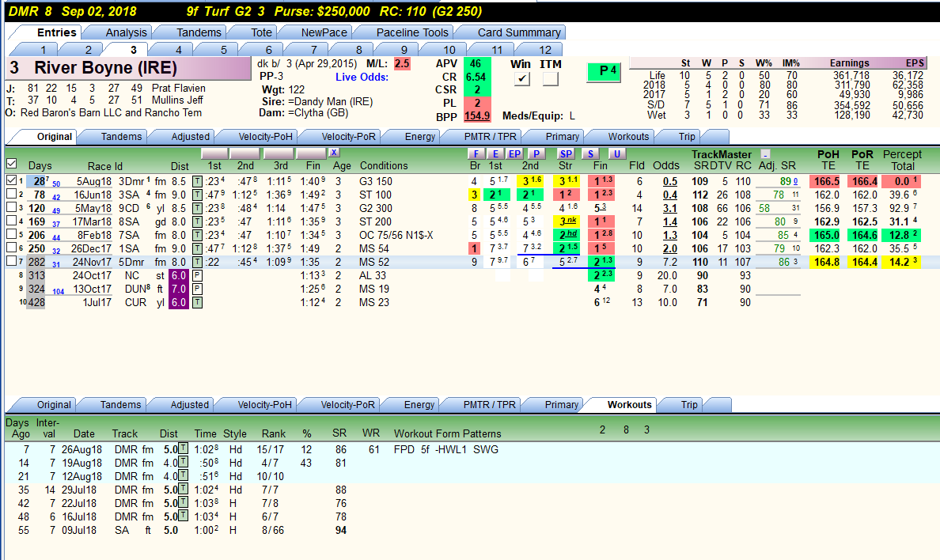Click the Workout Form Patterns column header
940x560 pixels.
coord(447,433)
